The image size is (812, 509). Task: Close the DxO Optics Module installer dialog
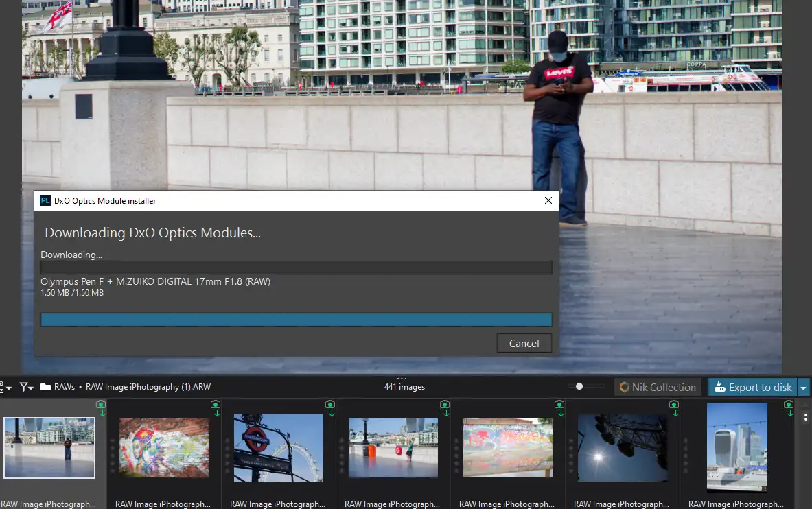548,200
